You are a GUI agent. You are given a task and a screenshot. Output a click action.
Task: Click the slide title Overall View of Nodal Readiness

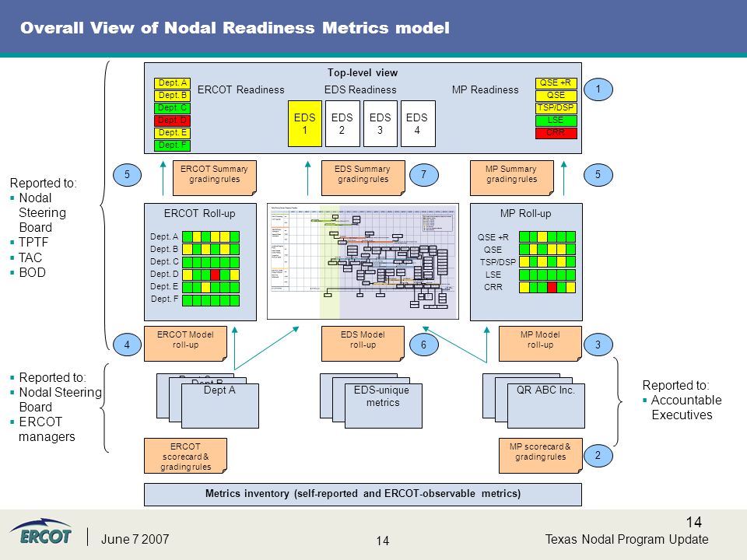(x=234, y=28)
